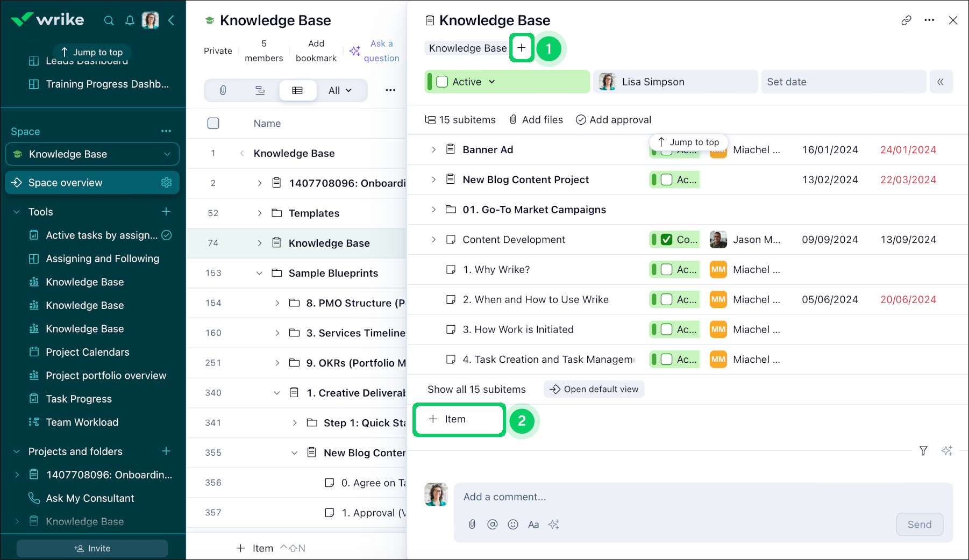Click Add approval

(x=614, y=120)
